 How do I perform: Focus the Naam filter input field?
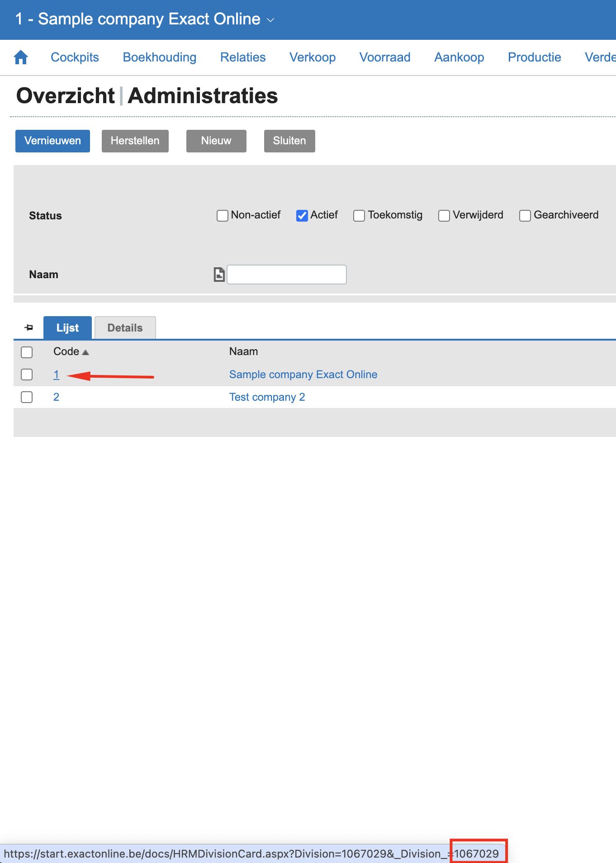click(x=287, y=275)
